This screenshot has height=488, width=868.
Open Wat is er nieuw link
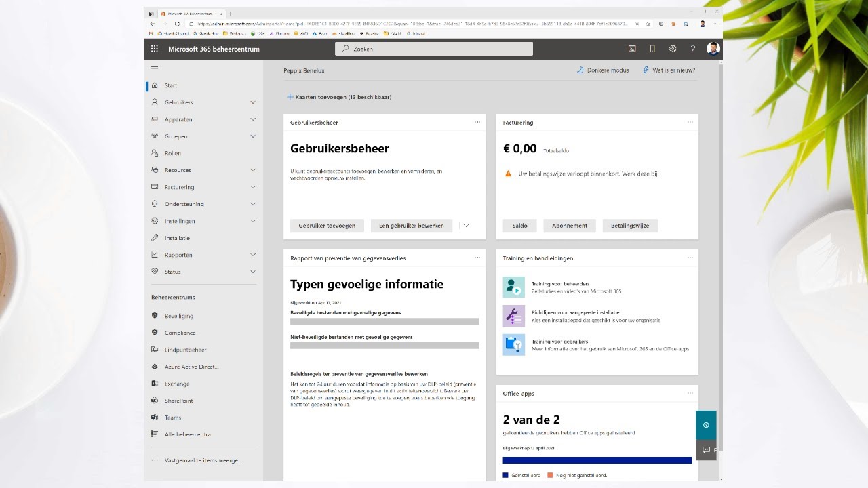pyautogui.click(x=668, y=70)
